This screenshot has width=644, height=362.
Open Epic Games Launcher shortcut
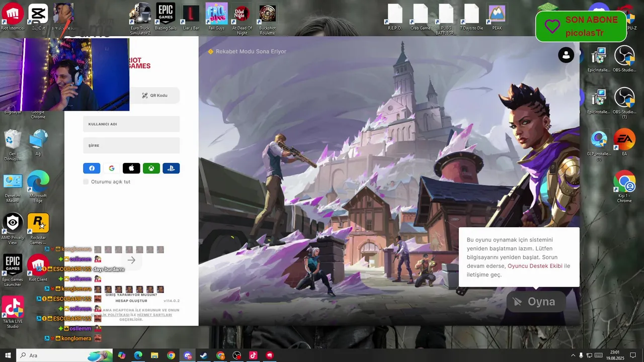point(13,270)
